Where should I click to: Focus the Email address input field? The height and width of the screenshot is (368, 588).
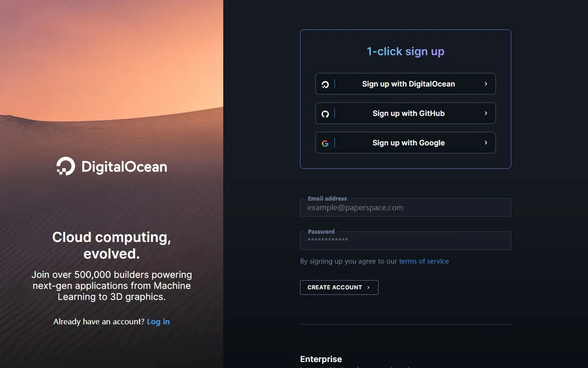point(405,208)
